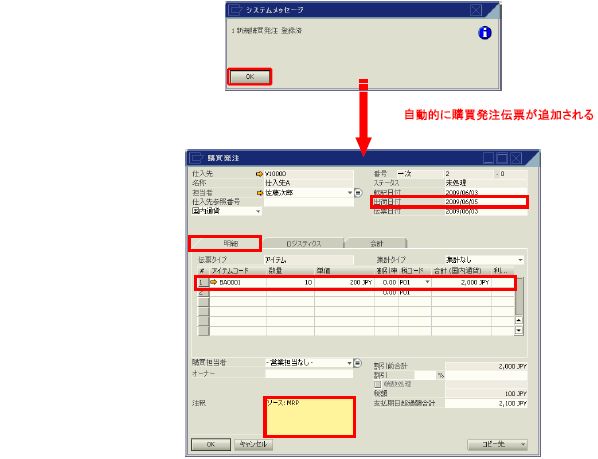Image resolution: width=598 pixels, height=459 pixels.
Task: Open the domestic currency dropdown
Action: [x=258, y=211]
